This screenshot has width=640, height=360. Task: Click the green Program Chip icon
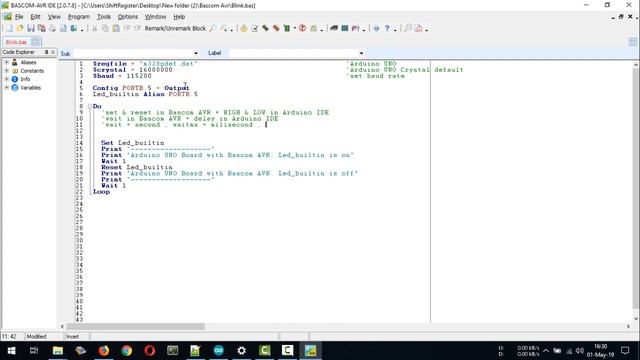coord(287,28)
